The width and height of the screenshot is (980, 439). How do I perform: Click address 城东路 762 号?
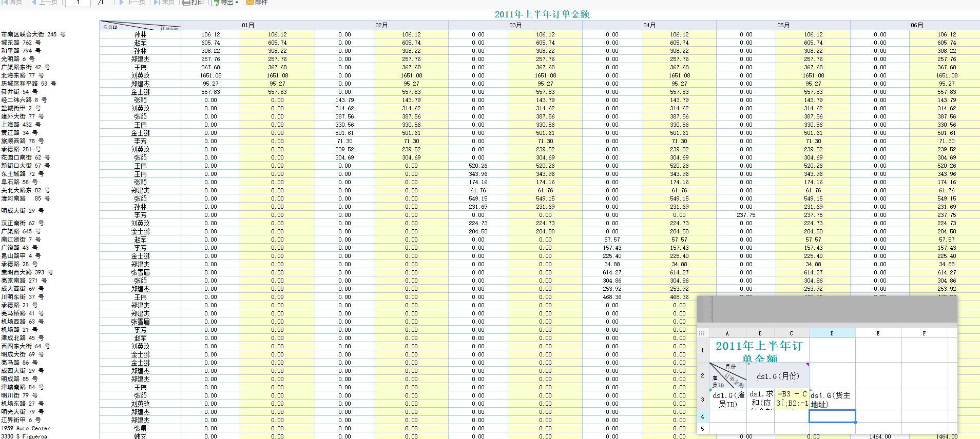pyautogui.click(x=21, y=43)
